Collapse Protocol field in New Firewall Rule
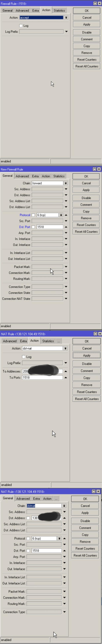 66,215
